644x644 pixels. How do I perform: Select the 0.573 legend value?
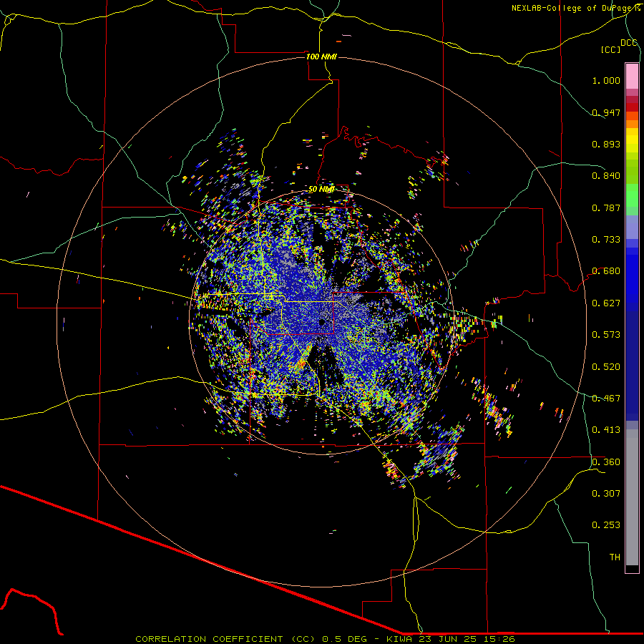[606, 334]
